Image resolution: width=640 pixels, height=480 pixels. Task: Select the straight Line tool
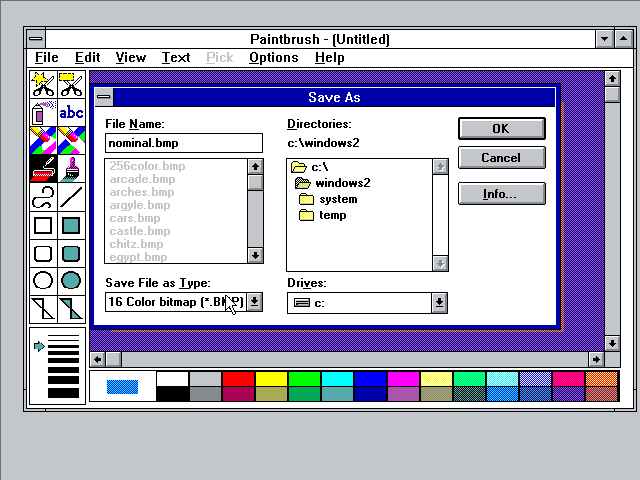point(71,197)
